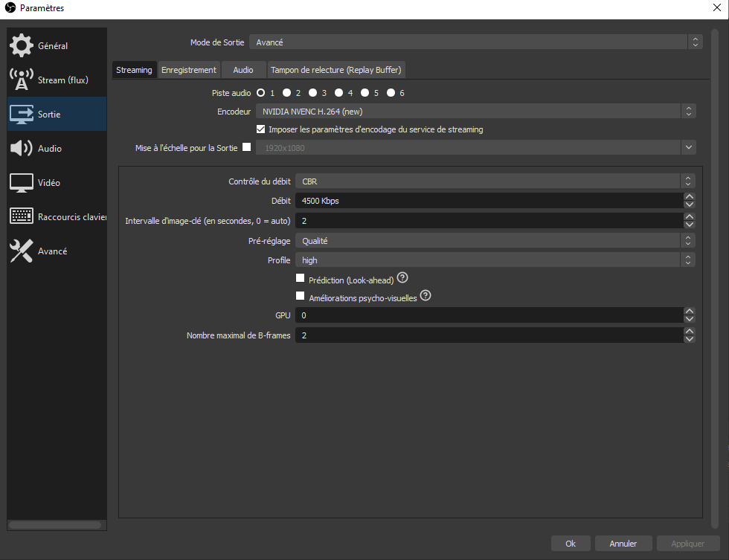The image size is (729, 560).
Task: Decrease GPU value with down arrow
Action: pyautogui.click(x=690, y=319)
